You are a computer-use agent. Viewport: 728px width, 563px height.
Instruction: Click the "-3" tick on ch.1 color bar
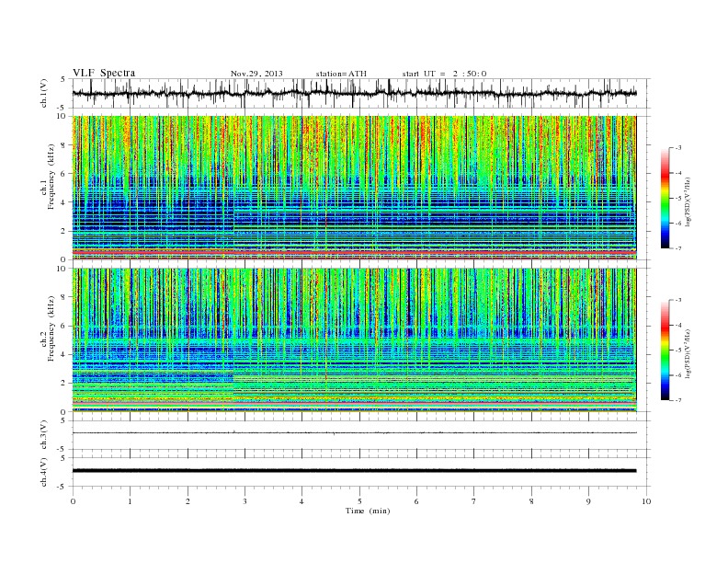coord(678,148)
